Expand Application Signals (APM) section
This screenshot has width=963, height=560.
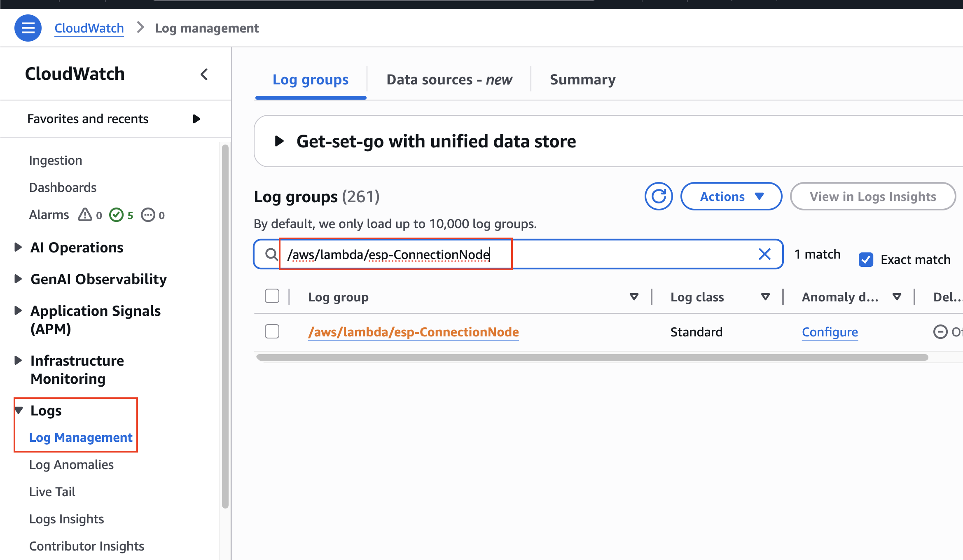click(18, 310)
